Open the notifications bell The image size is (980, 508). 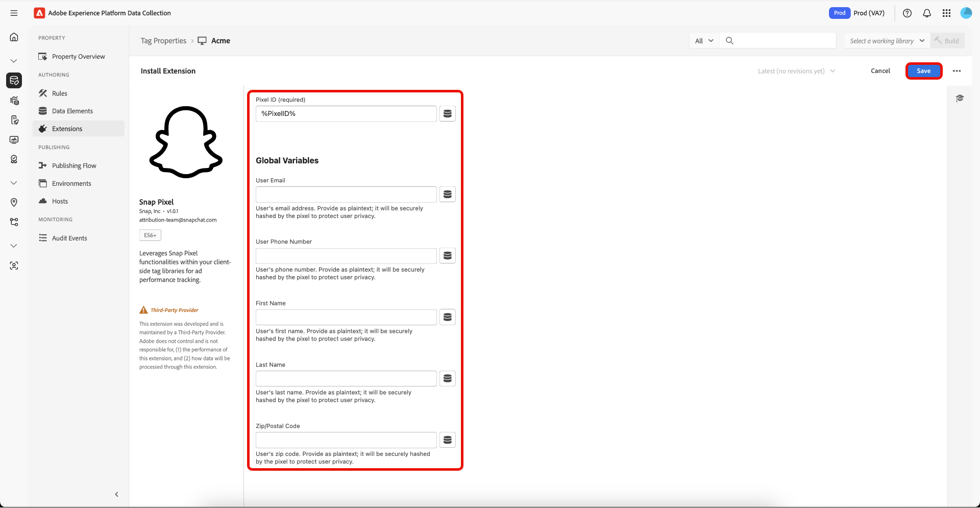pyautogui.click(x=927, y=13)
